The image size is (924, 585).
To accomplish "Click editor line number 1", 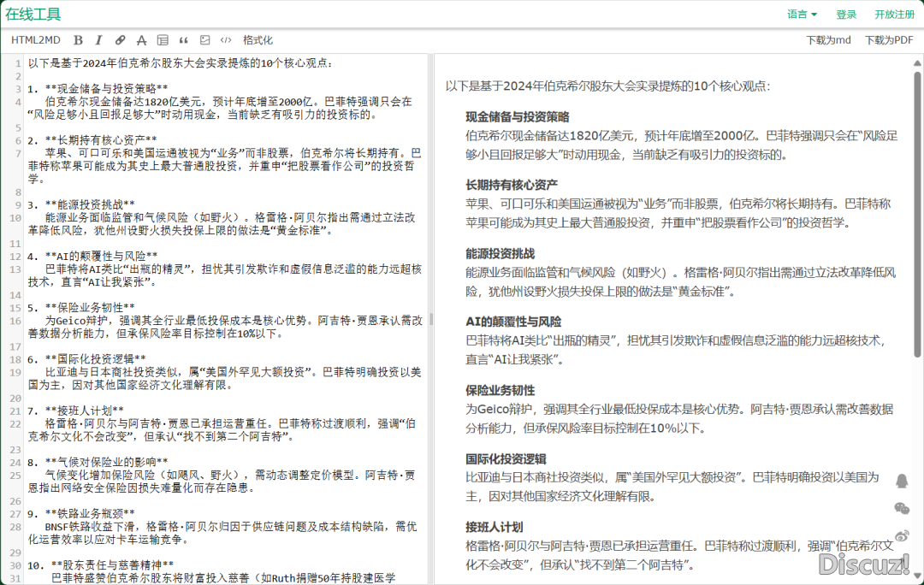I will coord(18,63).
